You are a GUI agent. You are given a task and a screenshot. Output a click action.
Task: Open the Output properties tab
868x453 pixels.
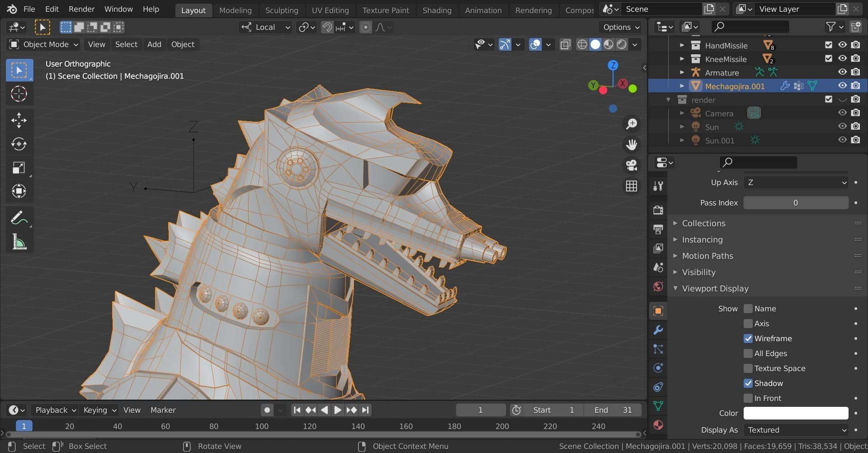(x=658, y=229)
